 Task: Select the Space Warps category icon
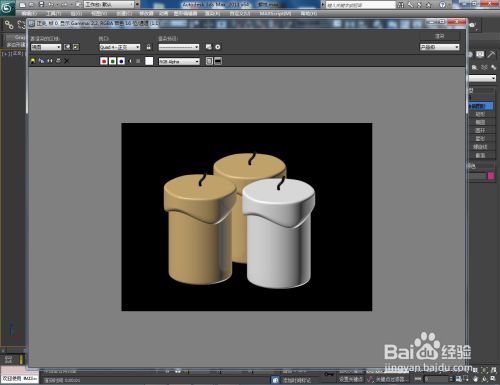click(484, 67)
